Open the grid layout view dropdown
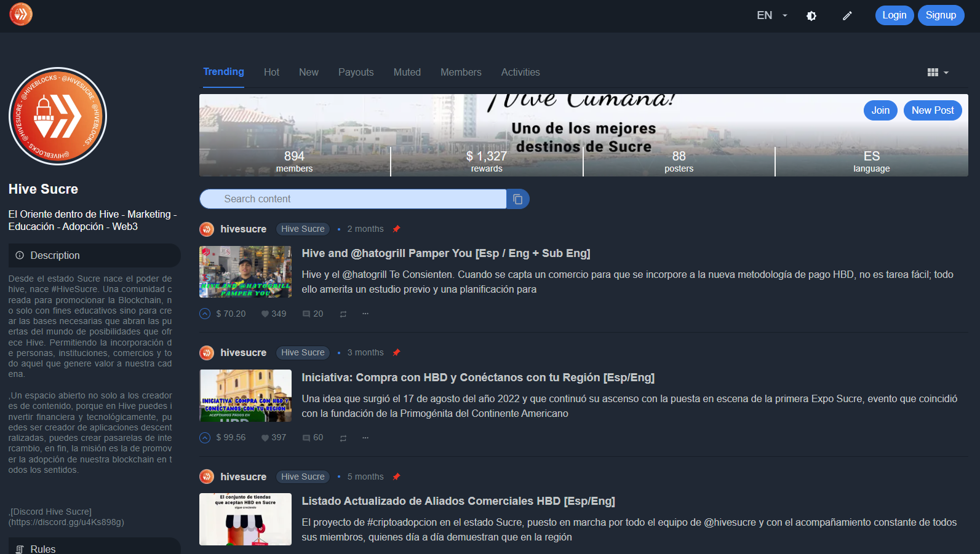The height and width of the screenshot is (554, 980). (938, 73)
